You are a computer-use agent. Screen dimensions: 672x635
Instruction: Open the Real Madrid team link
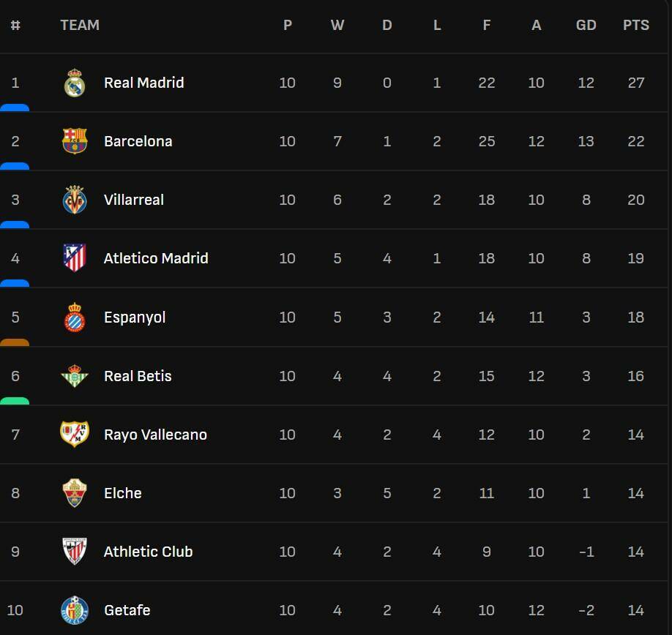coord(143,83)
